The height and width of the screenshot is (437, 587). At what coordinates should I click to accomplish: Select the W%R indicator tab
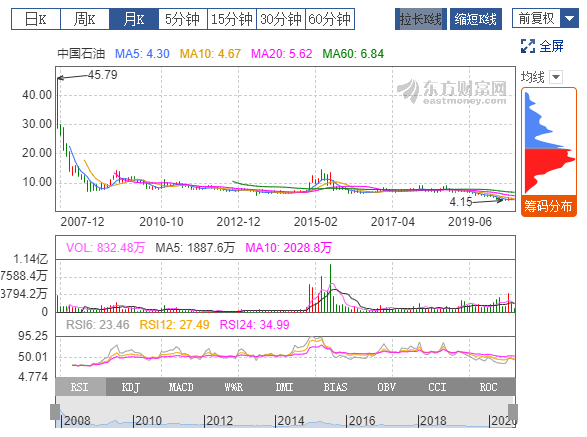point(234,387)
